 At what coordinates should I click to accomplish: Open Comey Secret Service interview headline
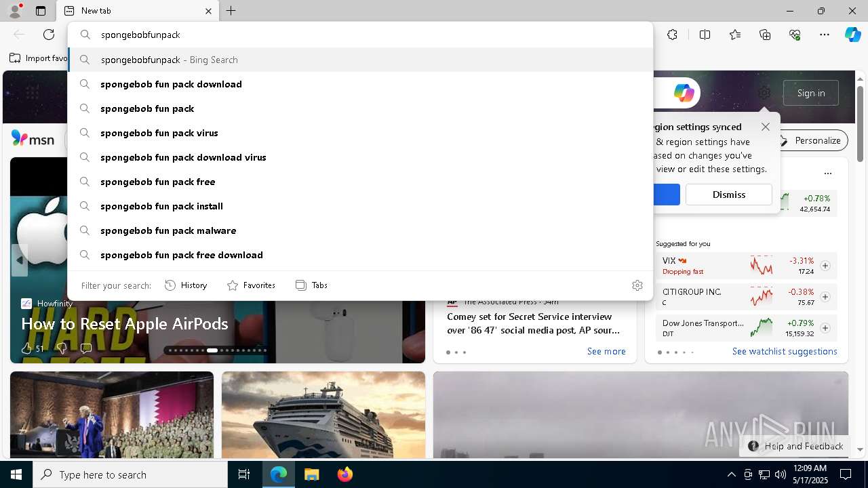point(534,323)
